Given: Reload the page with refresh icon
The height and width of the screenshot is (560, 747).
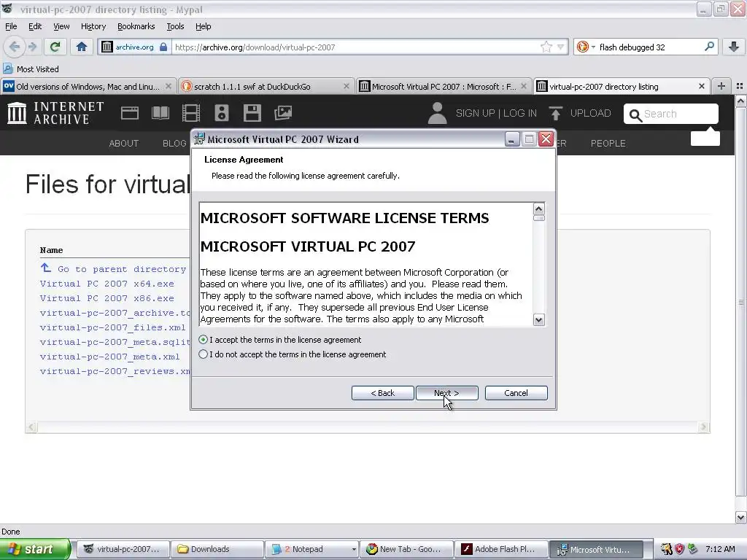Looking at the screenshot, I should point(55,47).
